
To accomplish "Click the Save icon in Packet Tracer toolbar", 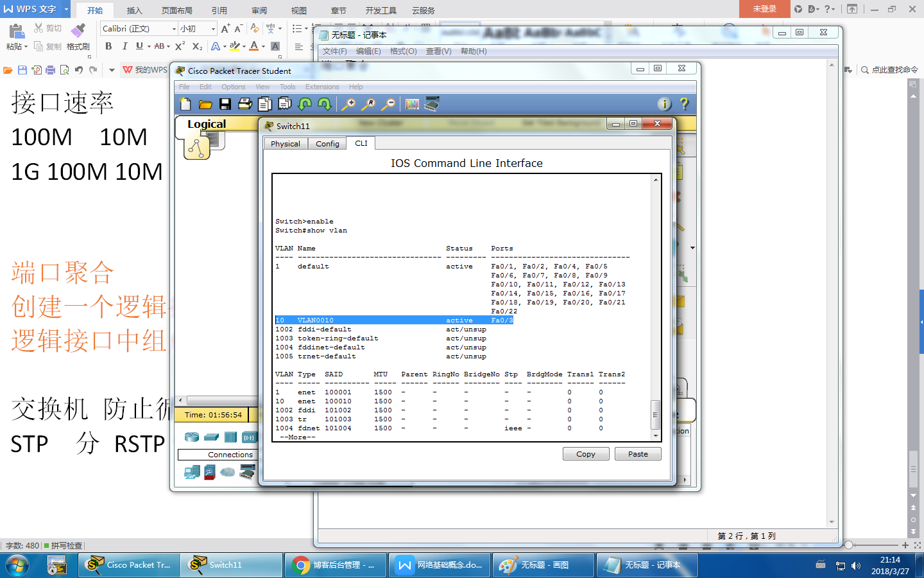I will click(x=225, y=104).
